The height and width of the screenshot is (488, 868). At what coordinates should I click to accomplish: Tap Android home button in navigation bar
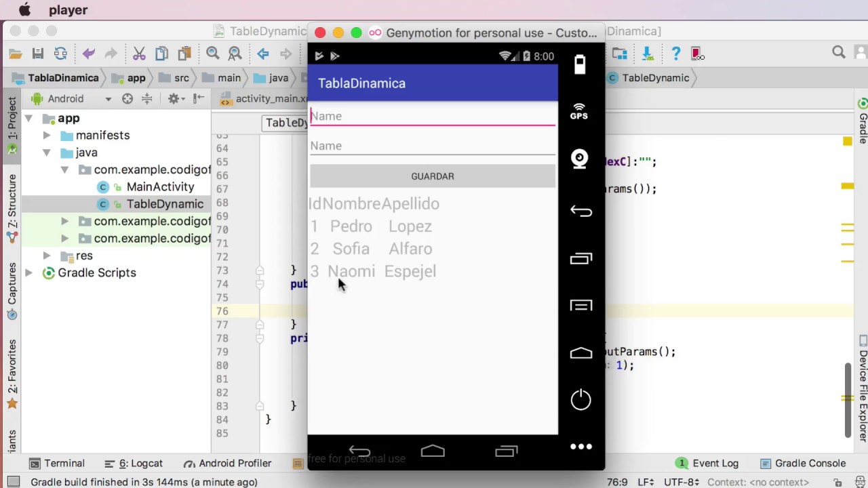[x=433, y=451]
